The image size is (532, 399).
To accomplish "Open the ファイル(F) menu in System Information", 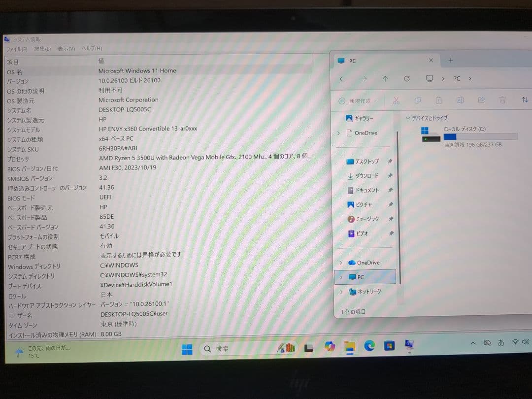I will (17, 49).
